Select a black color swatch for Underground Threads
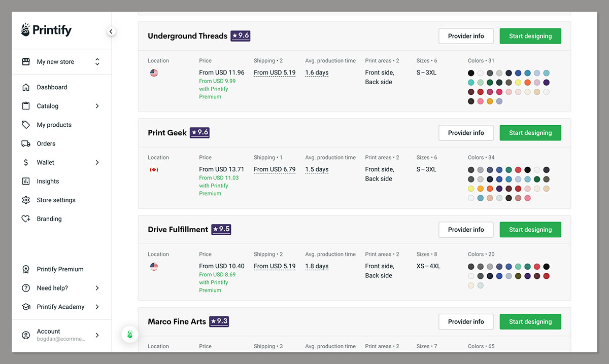The height and width of the screenshot is (364, 609). tap(470, 72)
